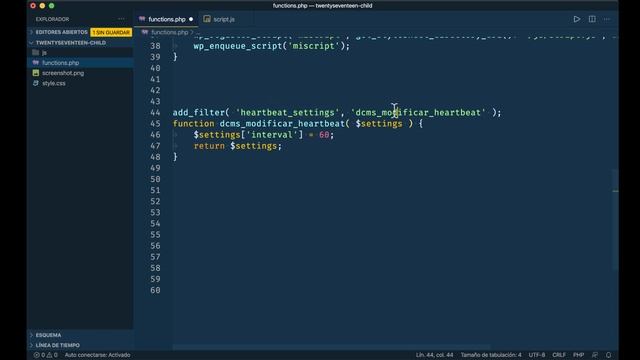Click the script.js tab file icon
Screen dimensions: 640x360
[x=207, y=19]
